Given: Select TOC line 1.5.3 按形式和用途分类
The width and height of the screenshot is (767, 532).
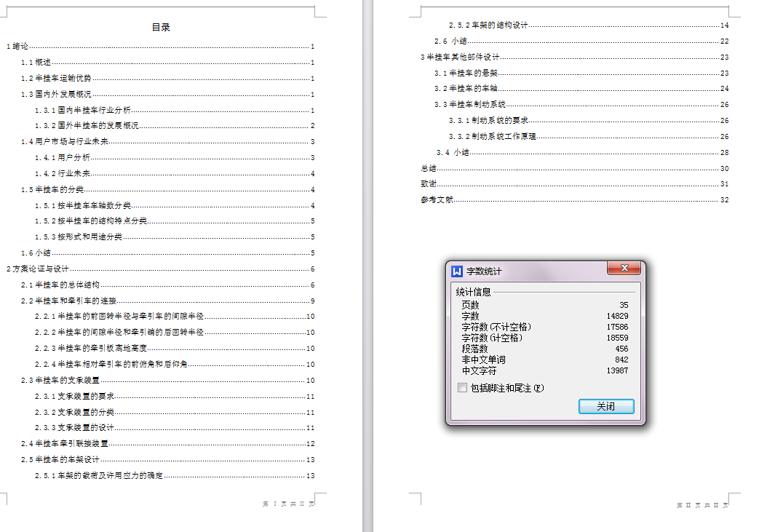Looking at the screenshot, I should pyautogui.click(x=175, y=237).
